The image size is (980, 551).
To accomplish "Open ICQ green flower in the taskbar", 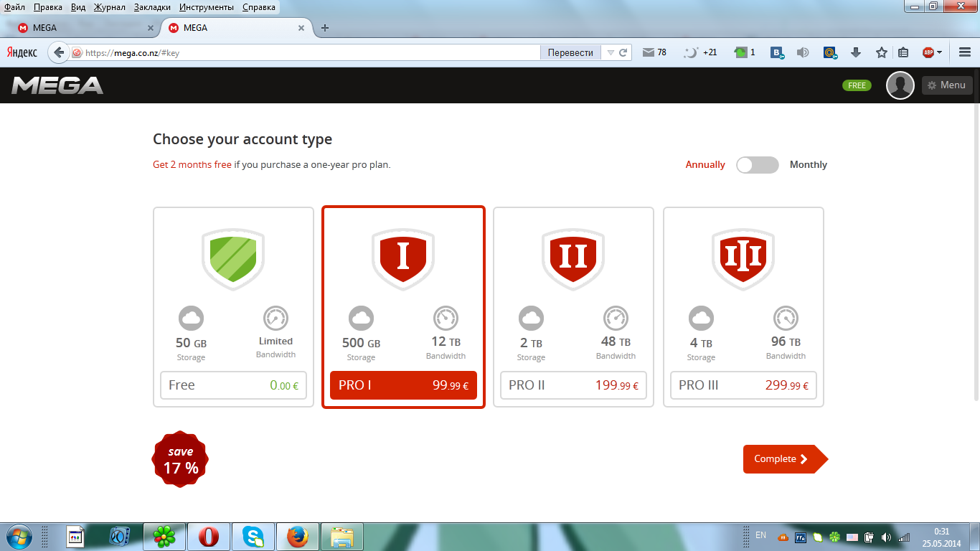I will coord(164,537).
